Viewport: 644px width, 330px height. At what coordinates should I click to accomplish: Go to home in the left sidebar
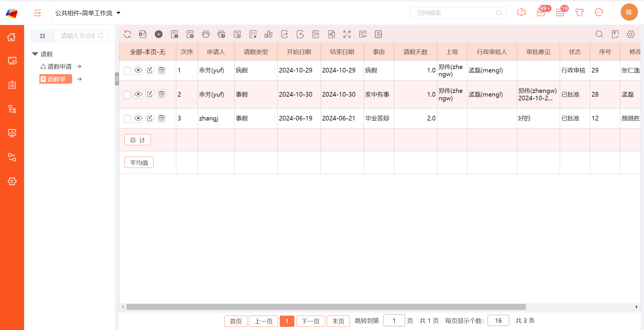pos(12,37)
